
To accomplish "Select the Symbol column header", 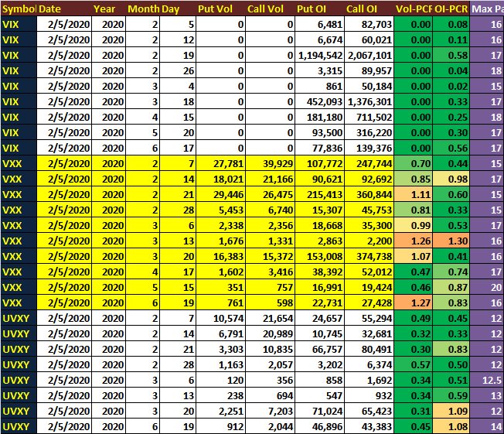I will click(x=19, y=9).
